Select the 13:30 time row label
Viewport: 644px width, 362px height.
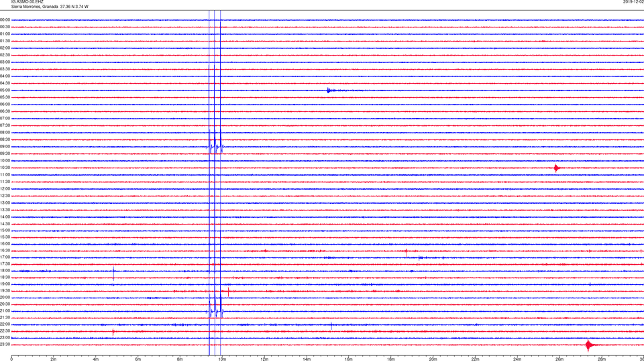pyautogui.click(x=5, y=210)
